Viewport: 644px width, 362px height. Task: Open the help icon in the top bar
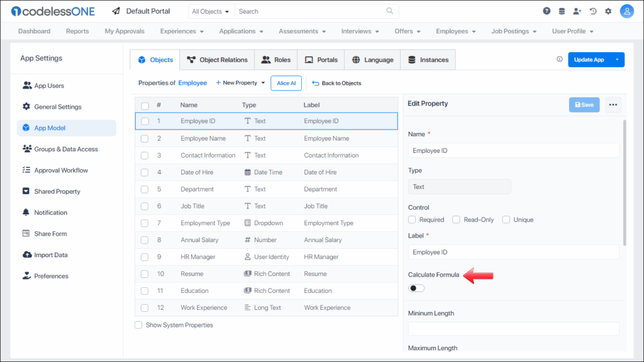pyautogui.click(x=547, y=11)
